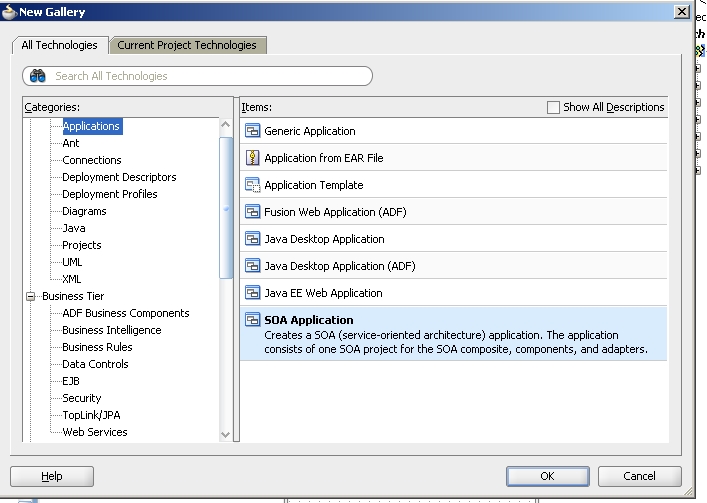707x503 pixels.
Task: Click the Categories scrollbar up arrow
Action: (226, 125)
